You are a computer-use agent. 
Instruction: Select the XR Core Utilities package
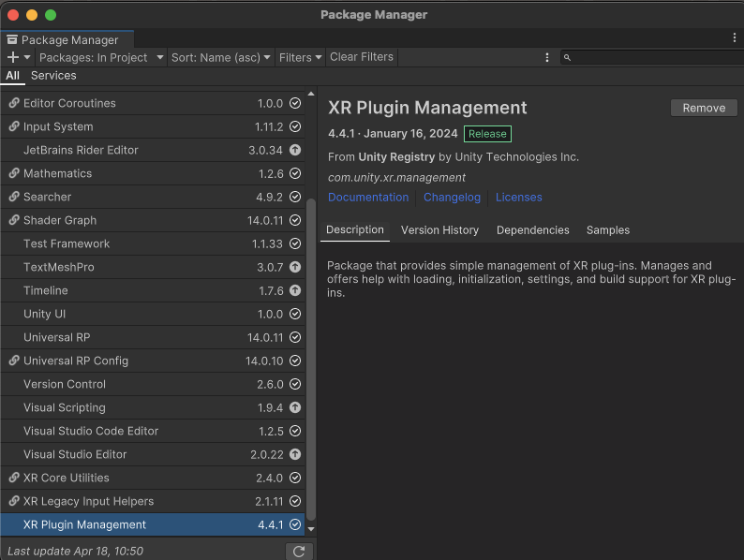(153, 478)
